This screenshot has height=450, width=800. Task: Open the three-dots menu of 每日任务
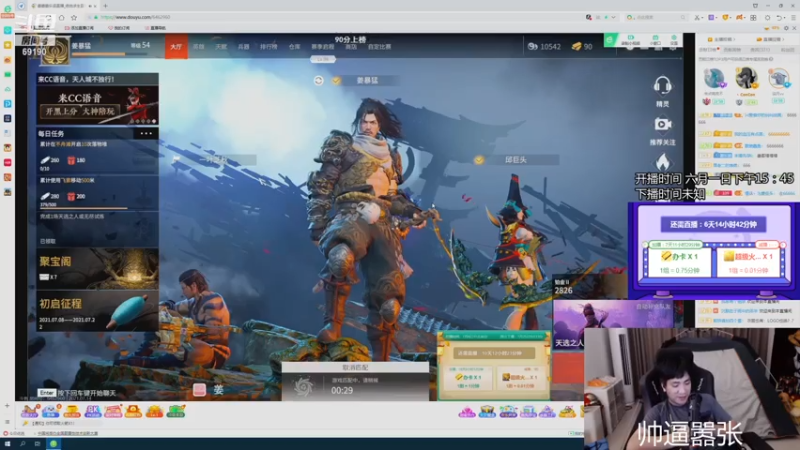click(x=146, y=134)
